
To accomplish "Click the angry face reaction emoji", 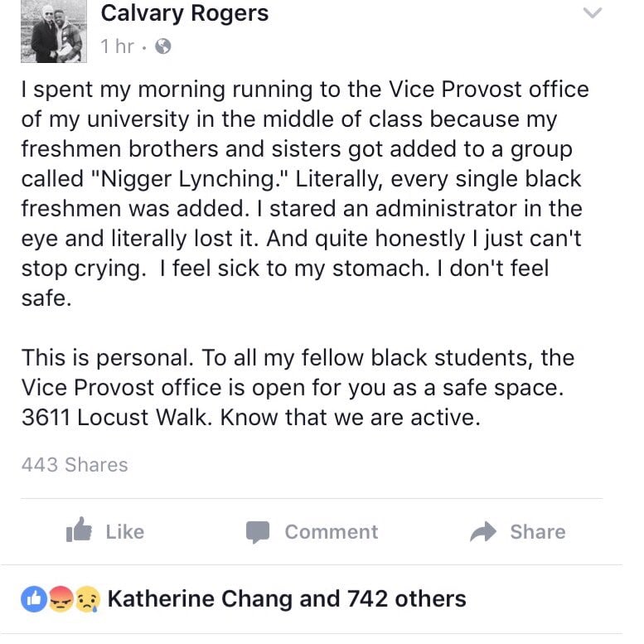I will click(x=61, y=598).
